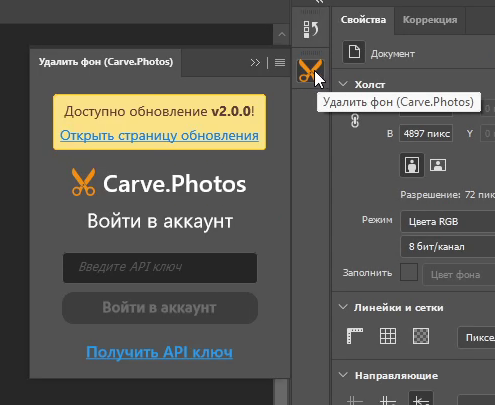Toggle the width-height link chain icon

tap(355, 120)
